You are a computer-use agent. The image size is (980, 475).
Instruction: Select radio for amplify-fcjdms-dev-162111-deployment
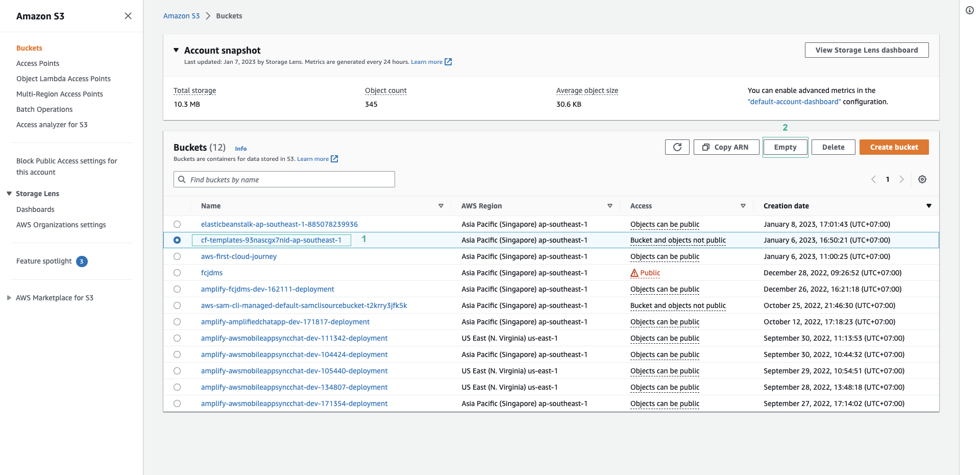[x=177, y=289]
